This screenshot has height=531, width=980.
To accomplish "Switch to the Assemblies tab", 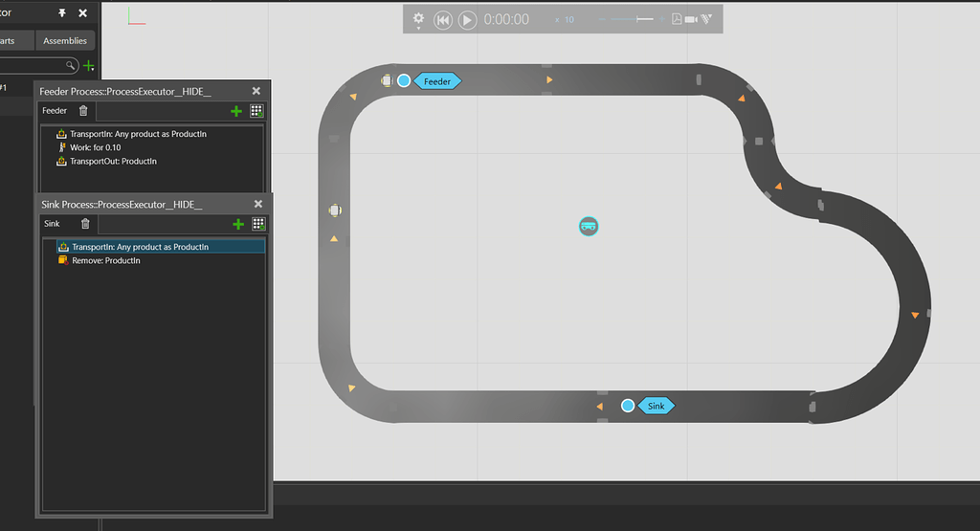I will coord(65,40).
